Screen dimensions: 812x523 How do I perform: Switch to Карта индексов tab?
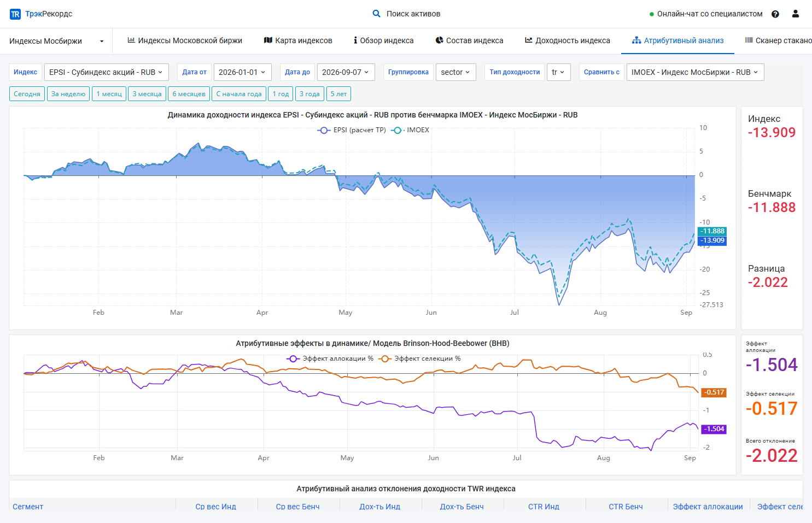[298, 40]
